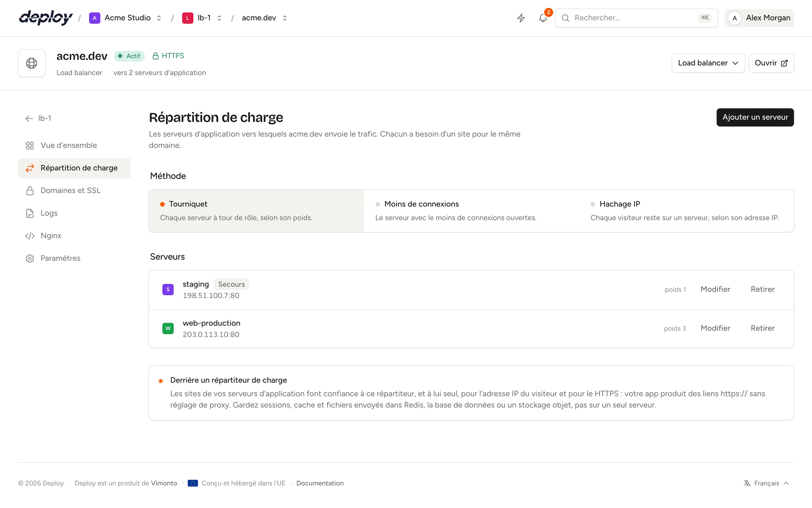
Task: Open the notifications bell
Action: tap(543, 18)
